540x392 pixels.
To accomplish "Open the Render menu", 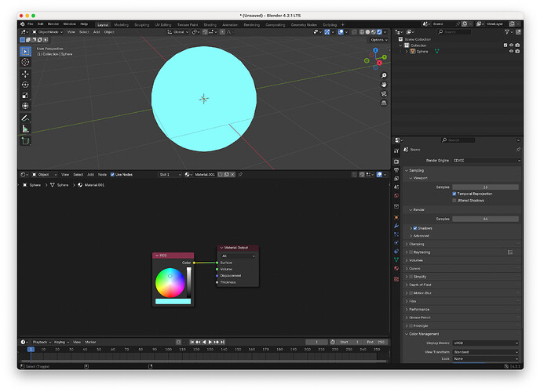I will (53, 24).
